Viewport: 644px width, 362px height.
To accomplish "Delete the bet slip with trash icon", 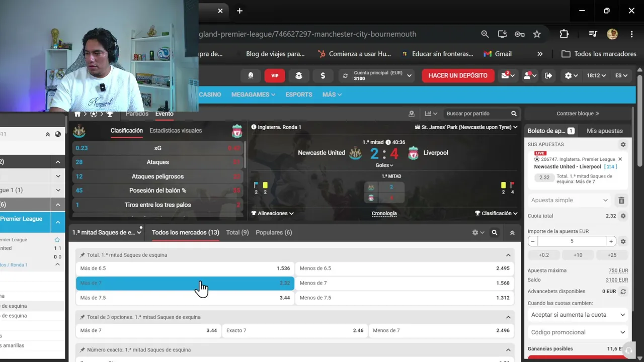I will pyautogui.click(x=621, y=200).
